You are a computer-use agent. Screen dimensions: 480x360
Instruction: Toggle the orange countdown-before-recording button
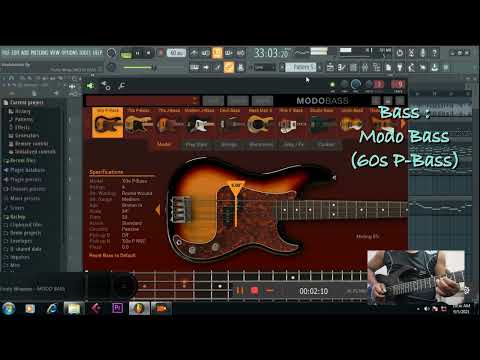point(217,53)
